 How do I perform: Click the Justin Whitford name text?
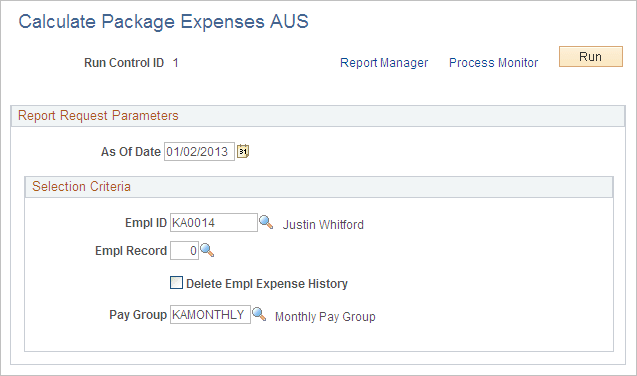pos(323,225)
